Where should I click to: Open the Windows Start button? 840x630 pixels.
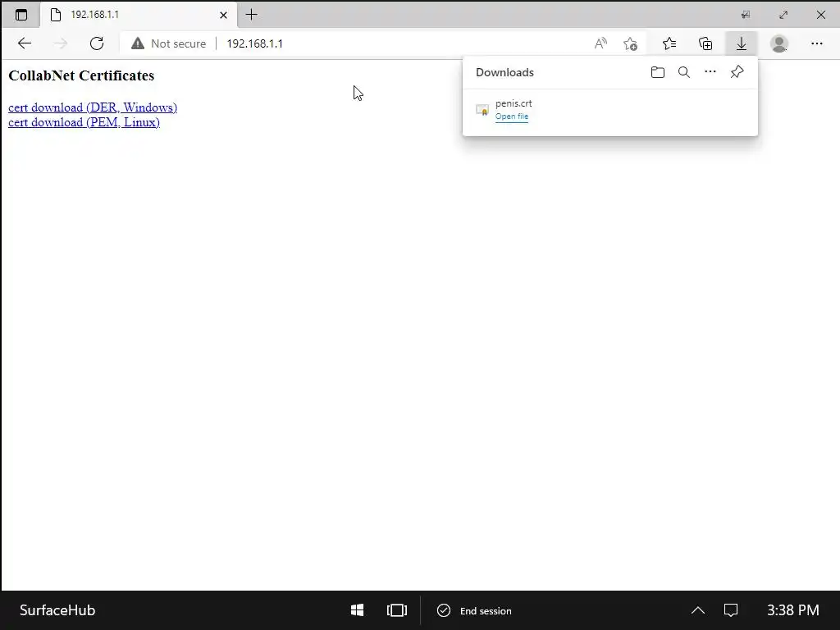click(358, 610)
